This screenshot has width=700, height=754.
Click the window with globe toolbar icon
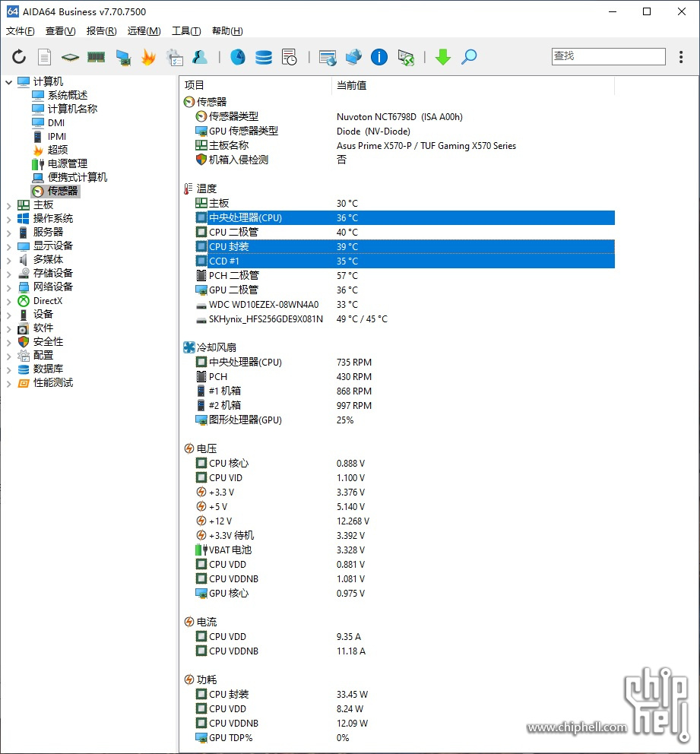pos(328,57)
